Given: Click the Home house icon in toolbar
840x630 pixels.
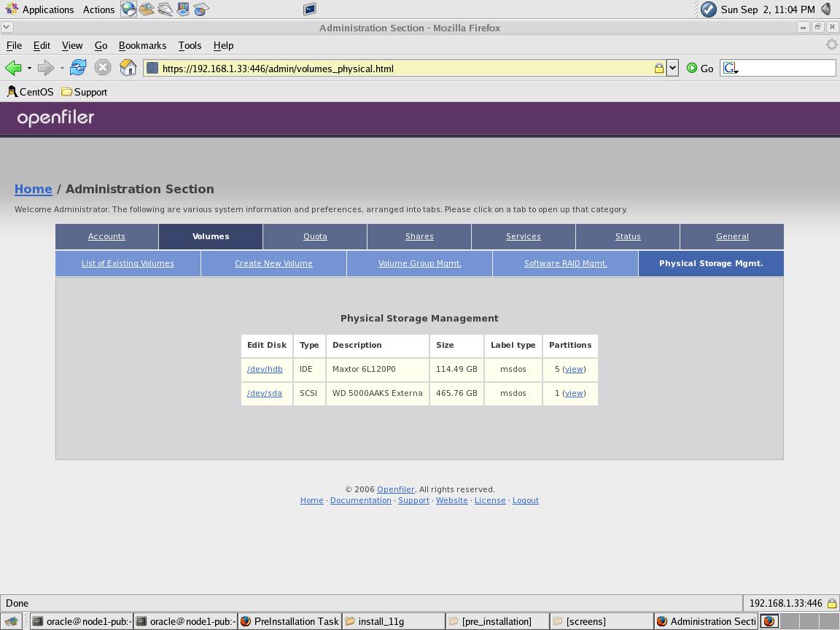Looking at the screenshot, I should click(x=128, y=68).
